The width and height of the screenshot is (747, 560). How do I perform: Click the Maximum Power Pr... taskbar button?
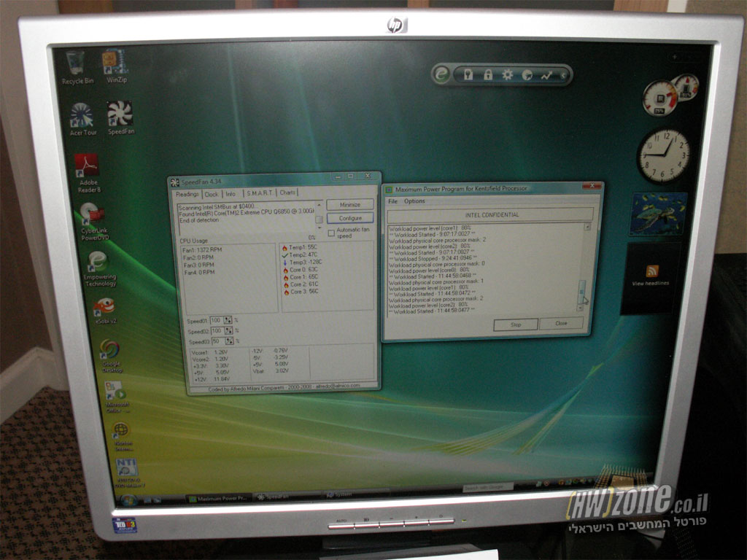tap(218, 499)
